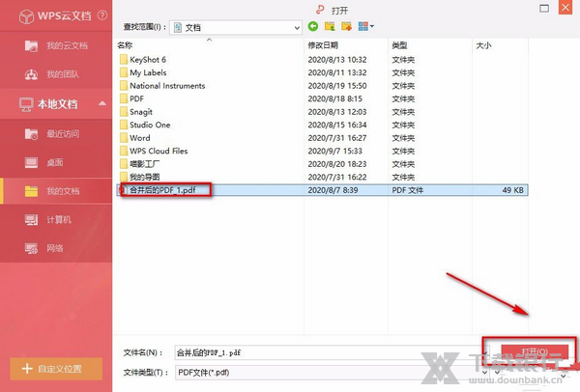Sort by the 类型 column header
This screenshot has height=392, width=580.
(400, 45)
